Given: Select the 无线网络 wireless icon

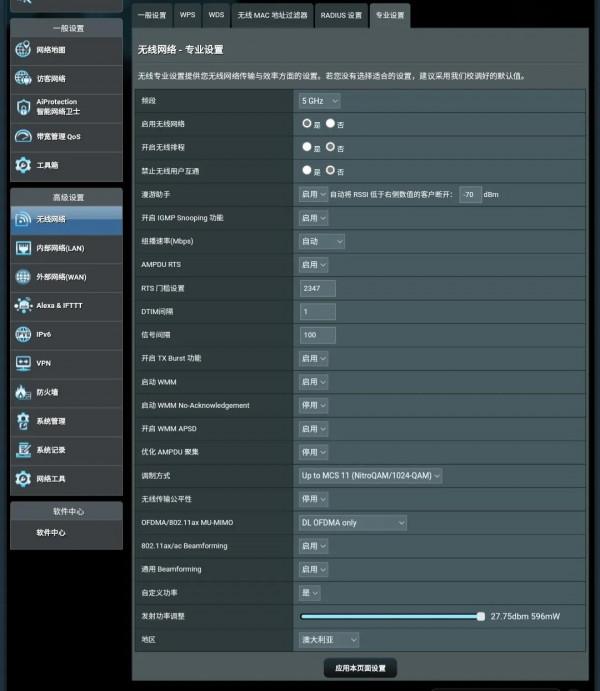Looking at the screenshot, I should click(23, 219).
